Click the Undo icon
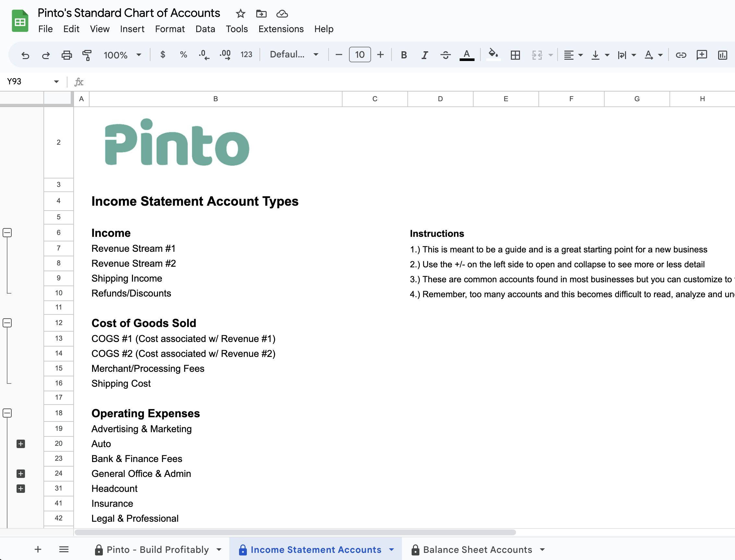Viewport: 735px width, 560px height. click(25, 55)
